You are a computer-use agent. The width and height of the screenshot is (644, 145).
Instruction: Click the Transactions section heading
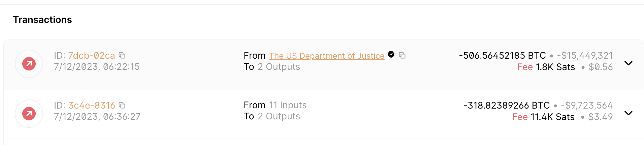(42, 20)
